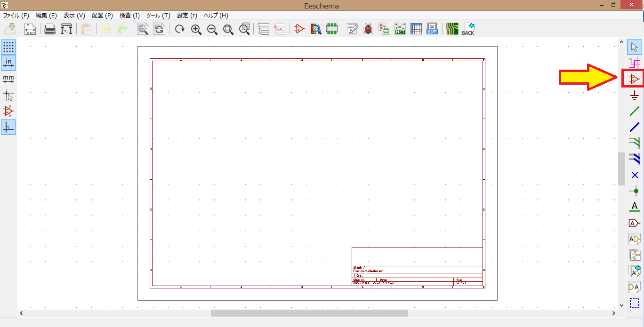Click the vertical scrollbar thumb
The height and width of the screenshot is (327, 644).
point(621,169)
